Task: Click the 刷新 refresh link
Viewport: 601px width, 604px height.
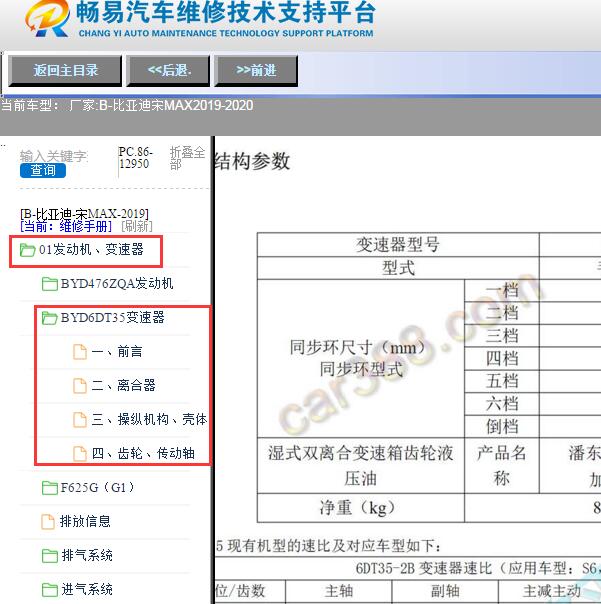Action: (137, 226)
